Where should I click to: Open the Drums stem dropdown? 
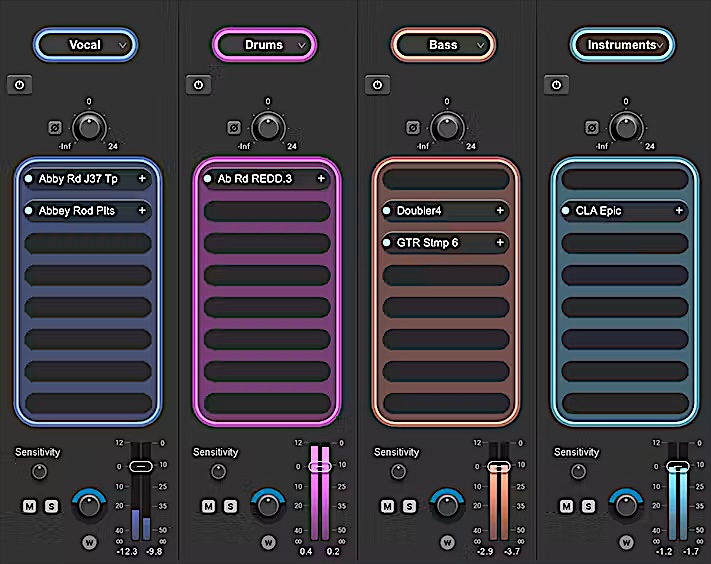[x=264, y=45]
